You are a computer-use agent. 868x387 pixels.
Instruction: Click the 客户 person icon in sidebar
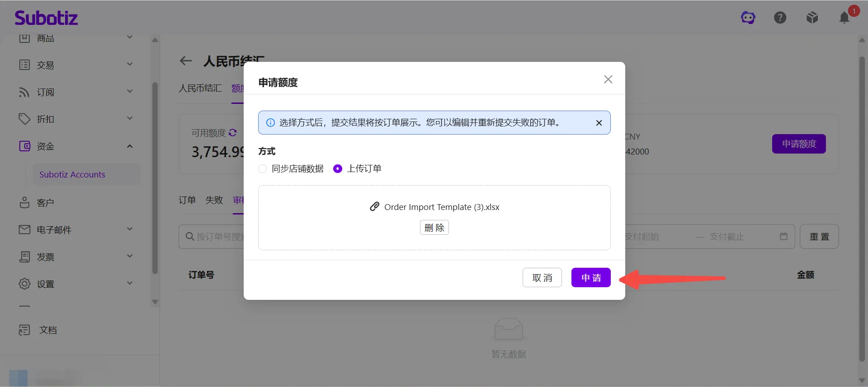24,202
